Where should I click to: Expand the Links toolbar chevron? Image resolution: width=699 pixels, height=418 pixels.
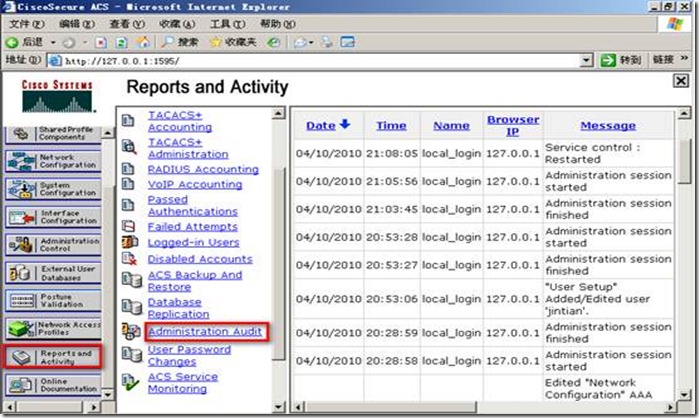click(x=684, y=58)
